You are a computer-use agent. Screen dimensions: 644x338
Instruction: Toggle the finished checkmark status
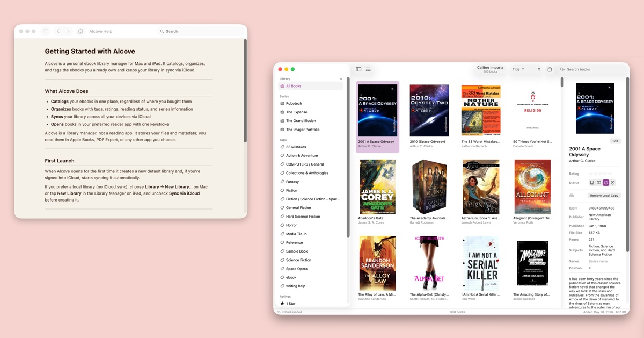click(606, 183)
